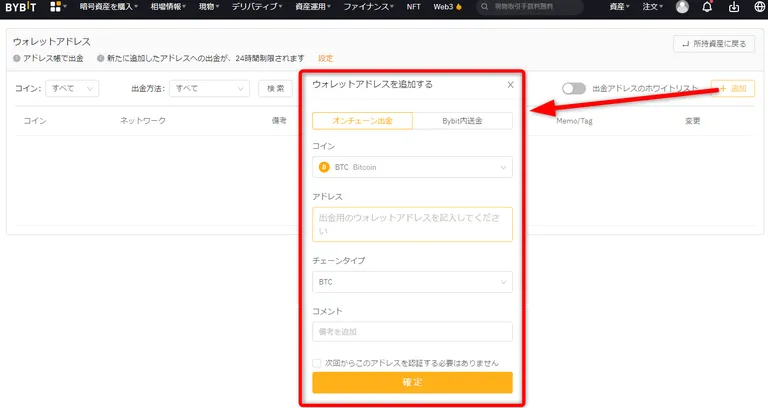Open the apps grid icon menu

click(55, 7)
